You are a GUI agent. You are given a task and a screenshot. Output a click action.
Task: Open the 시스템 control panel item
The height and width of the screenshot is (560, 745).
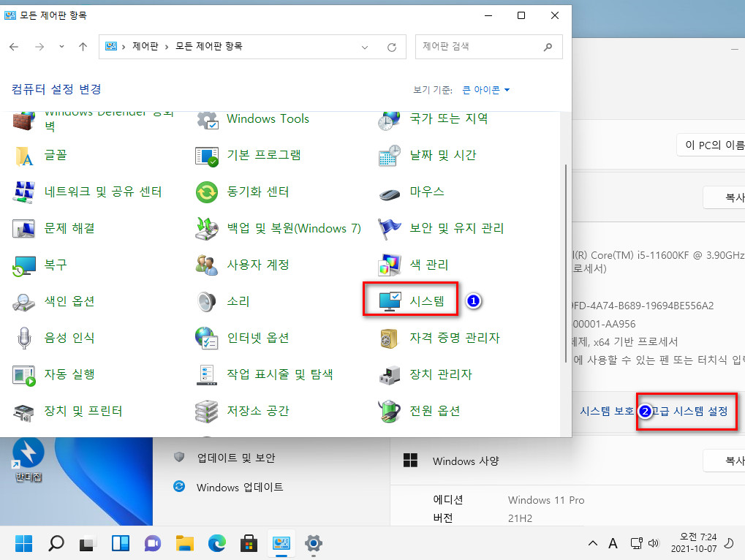(411, 300)
